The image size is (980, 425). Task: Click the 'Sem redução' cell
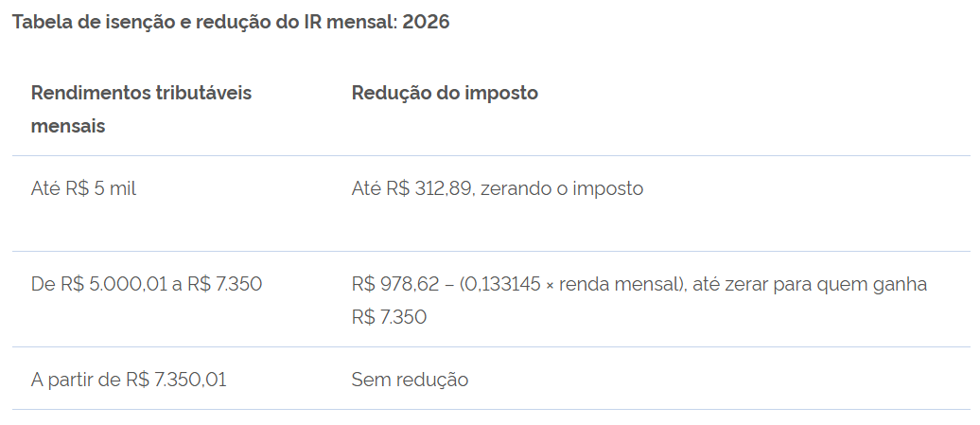[410, 380]
